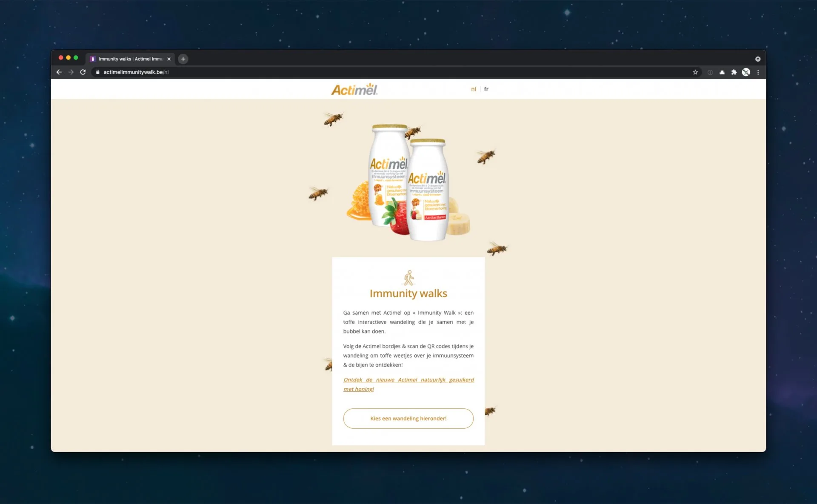Reload the current page

click(83, 72)
